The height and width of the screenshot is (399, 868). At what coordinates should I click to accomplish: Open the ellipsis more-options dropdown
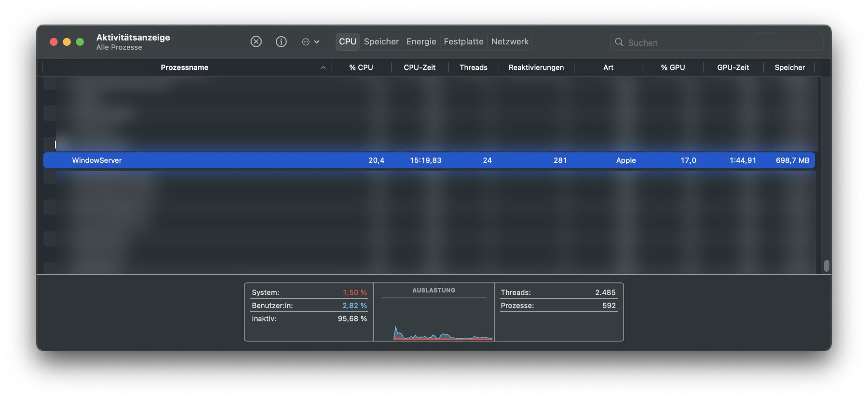[311, 42]
